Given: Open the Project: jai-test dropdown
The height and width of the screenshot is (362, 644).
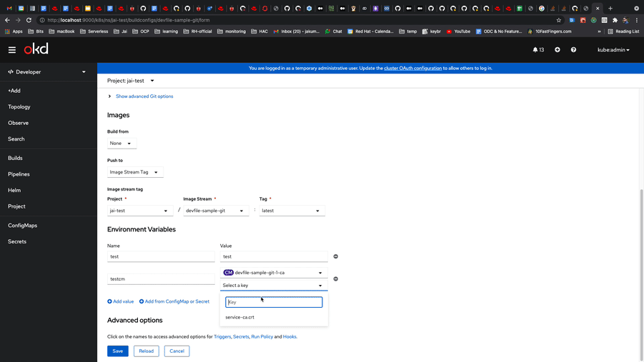Looking at the screenshot, I should tap(131, 81).
